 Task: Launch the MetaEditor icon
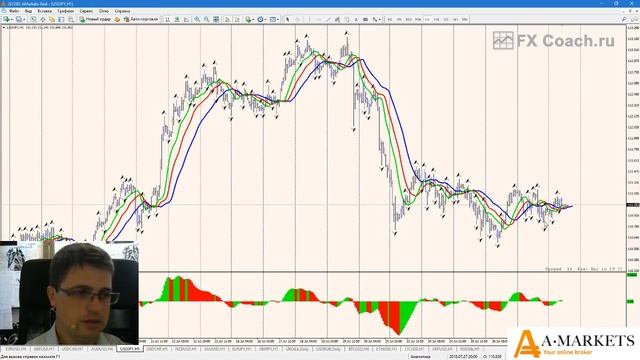tap(117, 19)
